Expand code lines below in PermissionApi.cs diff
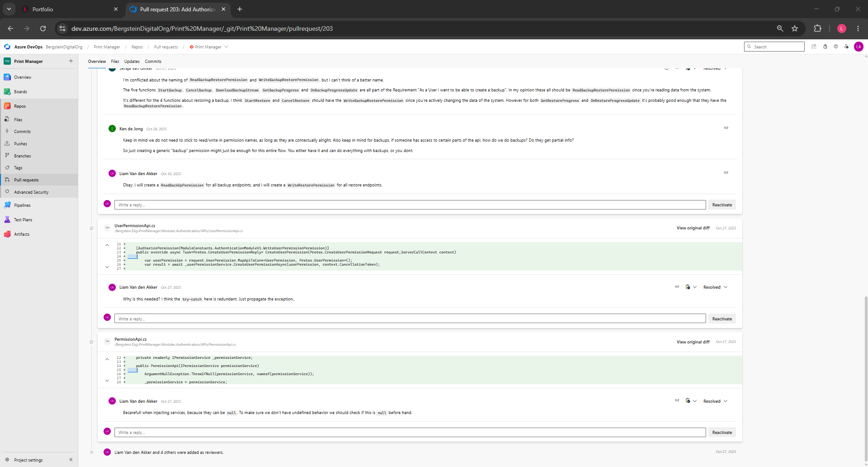 point(107,381)
